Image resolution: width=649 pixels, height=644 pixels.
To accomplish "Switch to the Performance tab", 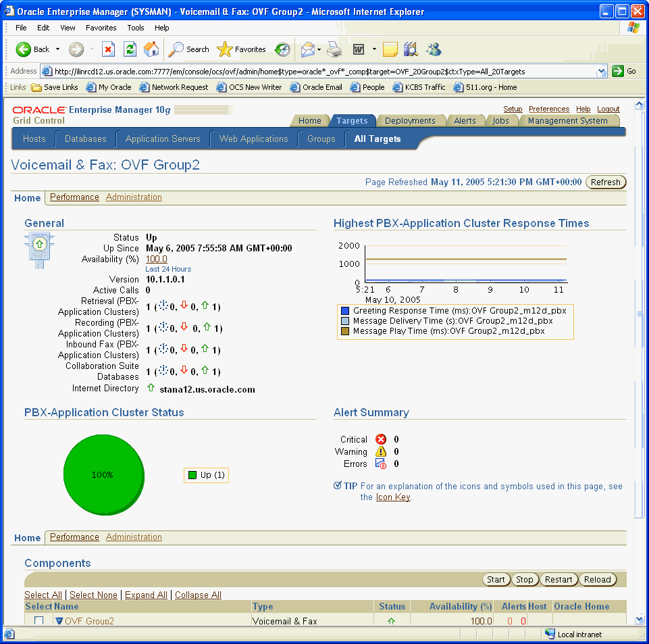I will pos(74,197).
